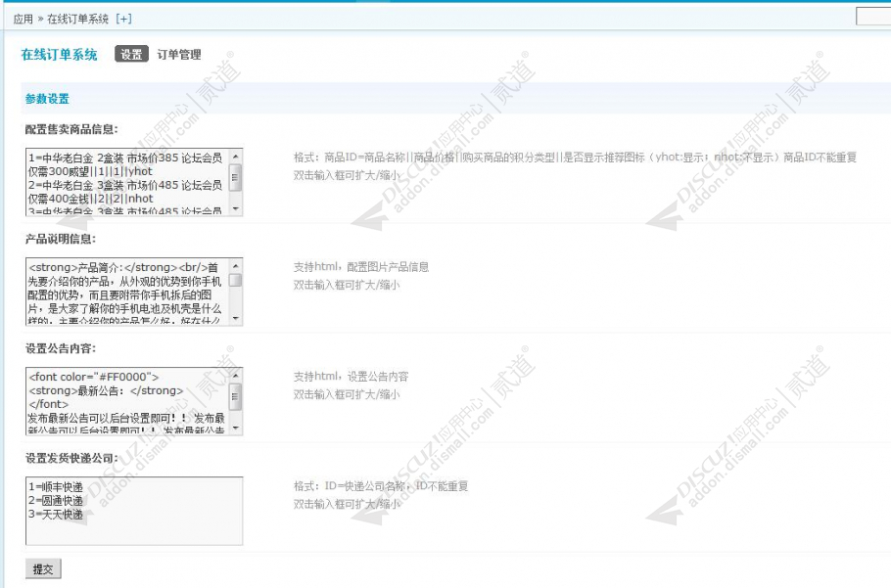Click scroll-up arrow of 产品说明 textarea
891x588 pixels.
235,265
